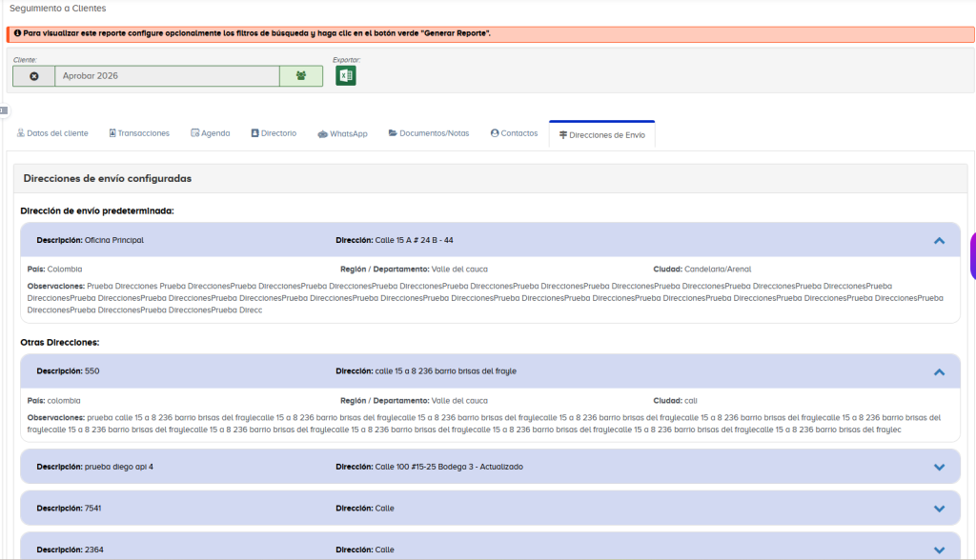
Task: Export the report with the Excel icon
Action: tap(345, 76)
